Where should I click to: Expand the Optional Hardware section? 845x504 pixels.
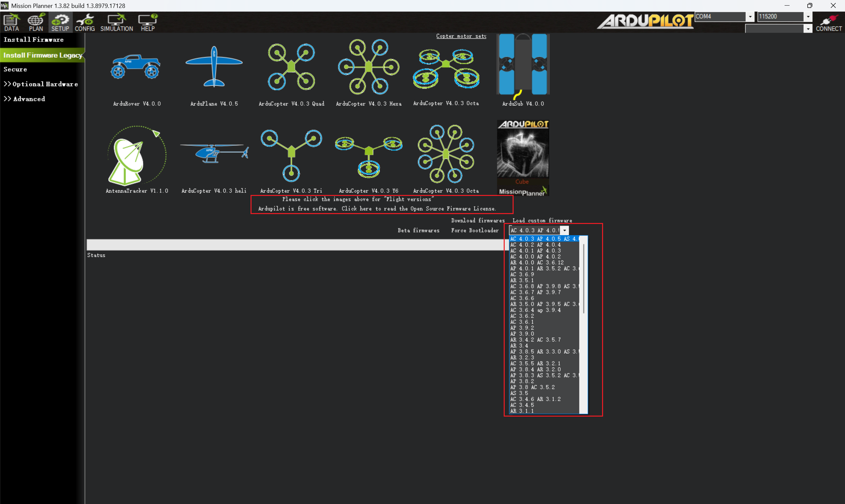(x=41, y=84)
